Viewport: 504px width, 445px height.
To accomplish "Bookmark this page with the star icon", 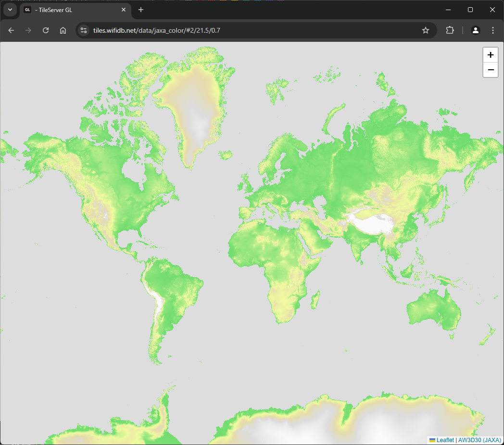I will (x=425, y=30).
